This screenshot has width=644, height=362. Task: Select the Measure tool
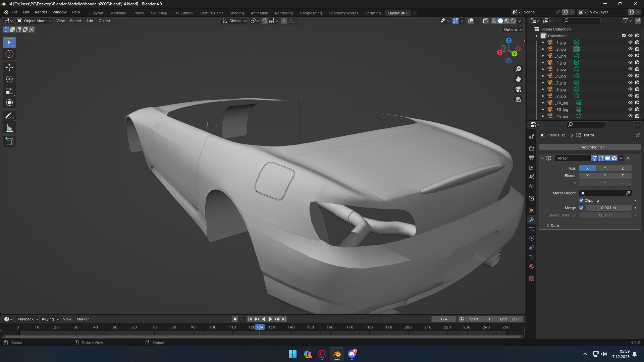click(x=9, y=128)
